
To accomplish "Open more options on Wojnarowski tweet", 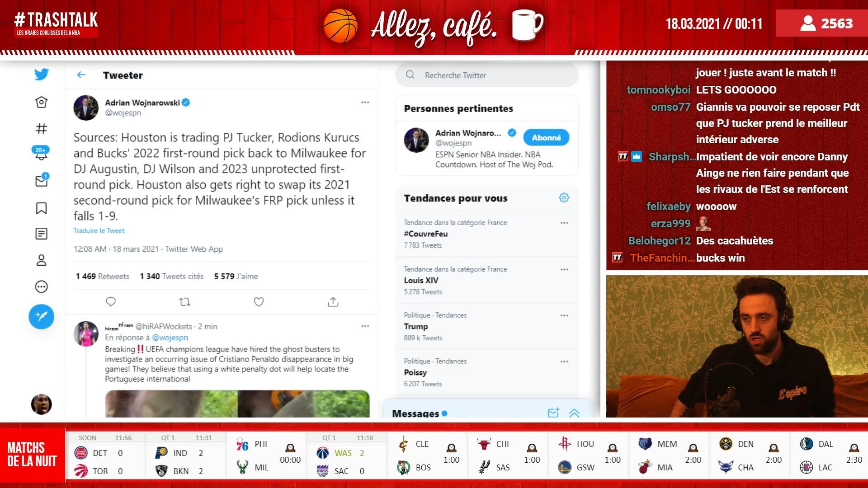I will pos(365,103).
